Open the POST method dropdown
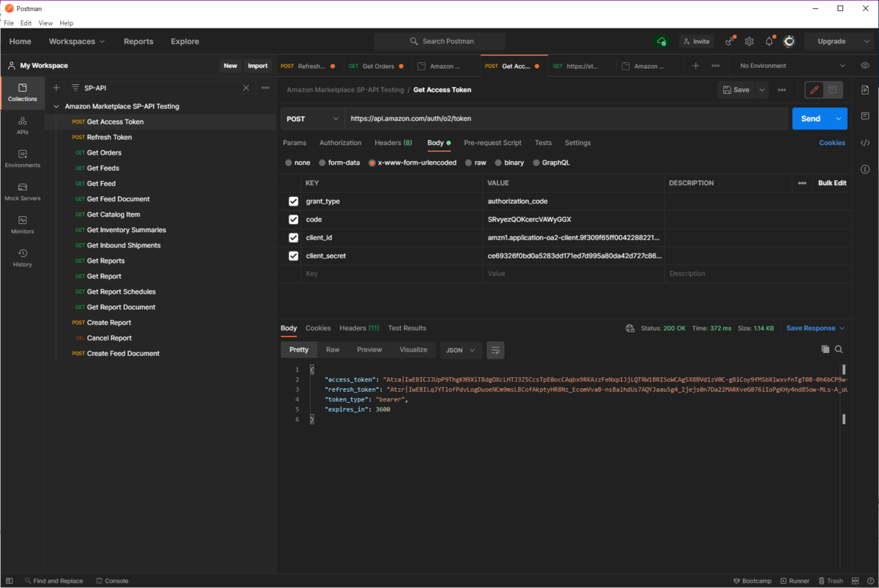Screen dimensions: 879x588 coord(313,119)
